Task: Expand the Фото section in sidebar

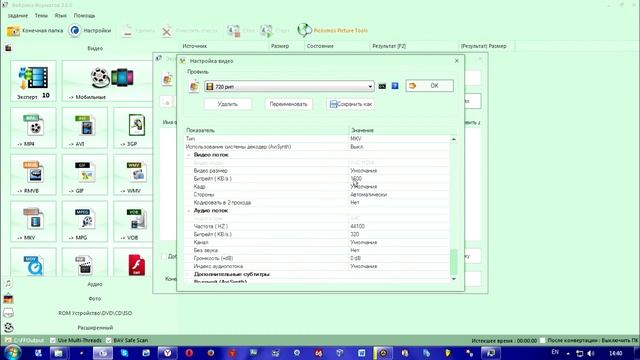Action: click(x=95, y=299)
